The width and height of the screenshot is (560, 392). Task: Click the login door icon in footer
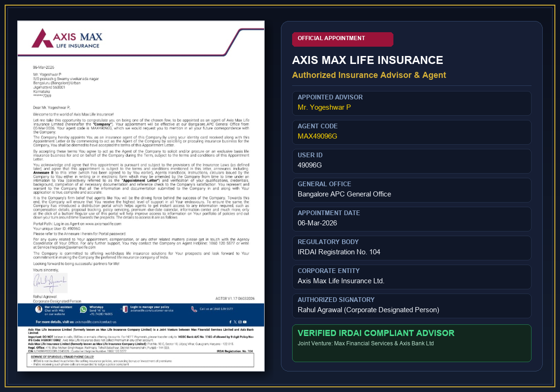click(x=124, y=309)
